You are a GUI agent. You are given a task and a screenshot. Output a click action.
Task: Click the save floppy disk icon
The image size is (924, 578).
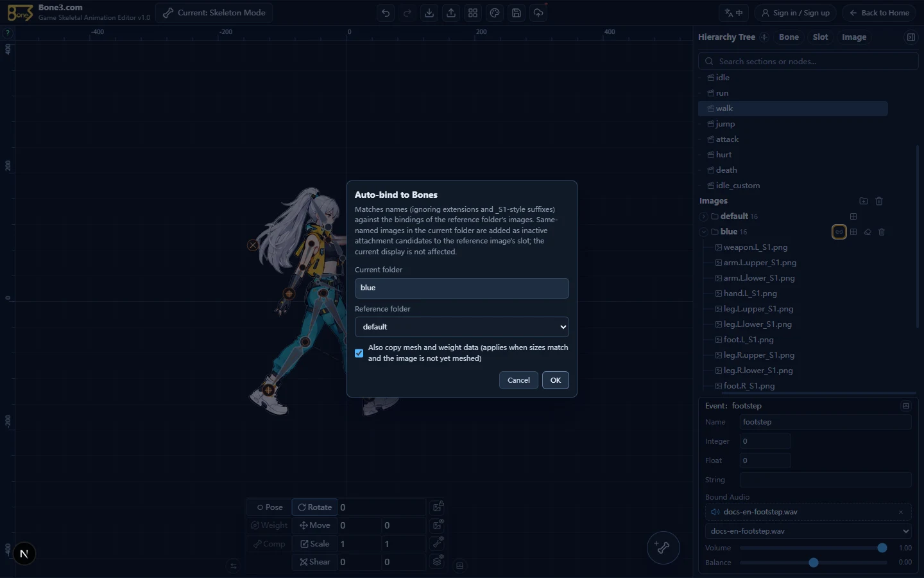pos(517,13)
